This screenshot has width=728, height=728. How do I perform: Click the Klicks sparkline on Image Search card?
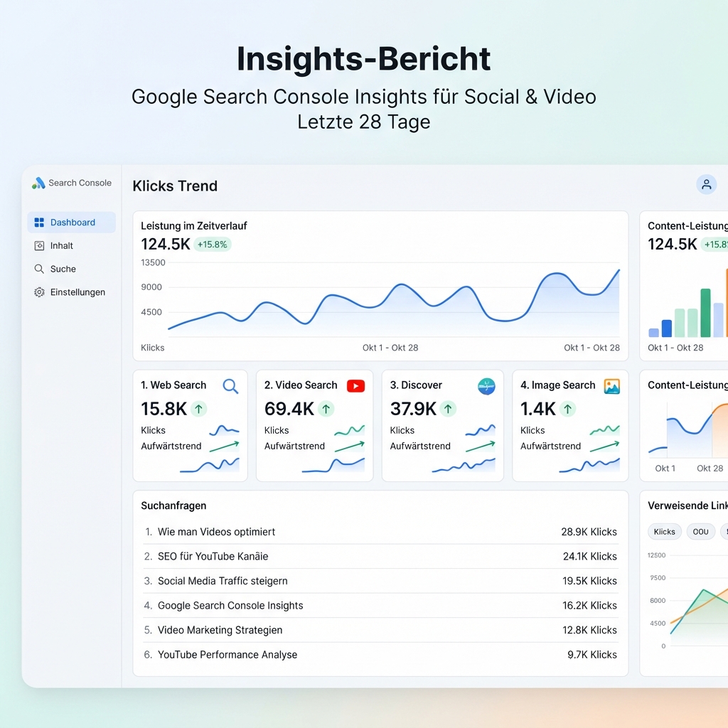pos(604,430)
